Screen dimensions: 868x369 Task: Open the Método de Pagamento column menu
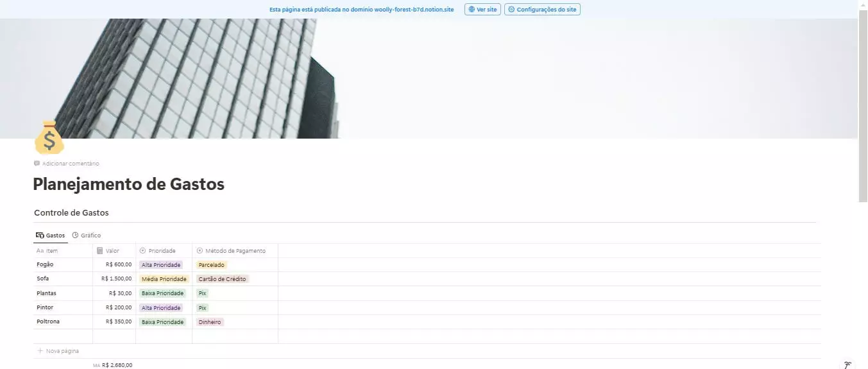click(x=234, y=251)
